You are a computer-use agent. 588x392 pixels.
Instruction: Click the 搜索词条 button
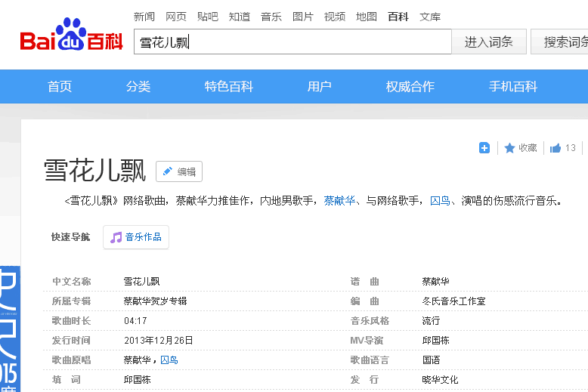click(x=563, y=42)
